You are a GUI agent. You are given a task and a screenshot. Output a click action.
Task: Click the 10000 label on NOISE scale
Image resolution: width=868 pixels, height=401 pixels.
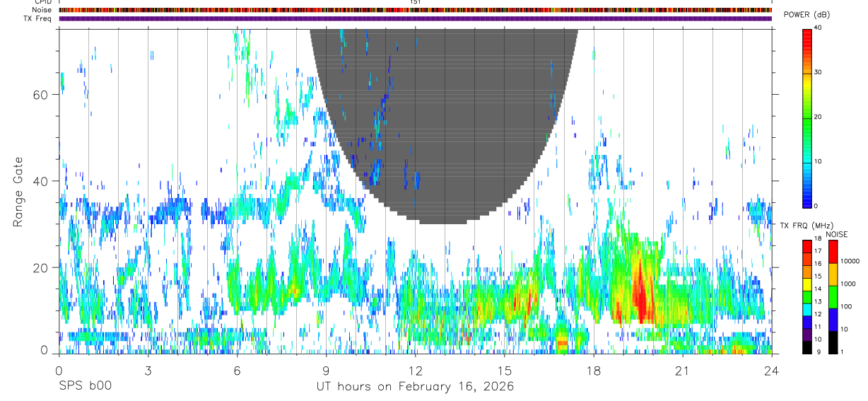tap(850, 260)
